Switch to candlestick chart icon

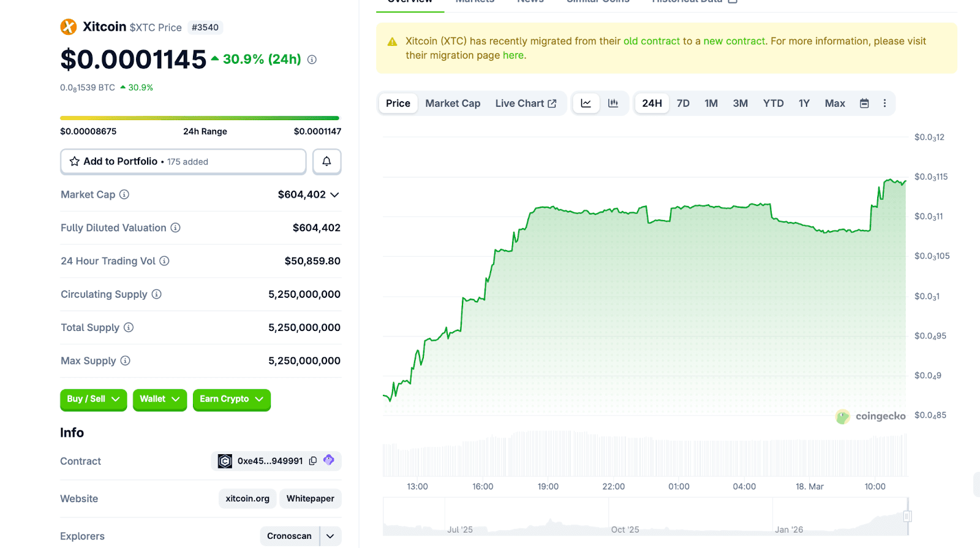[x=613, y=103]
